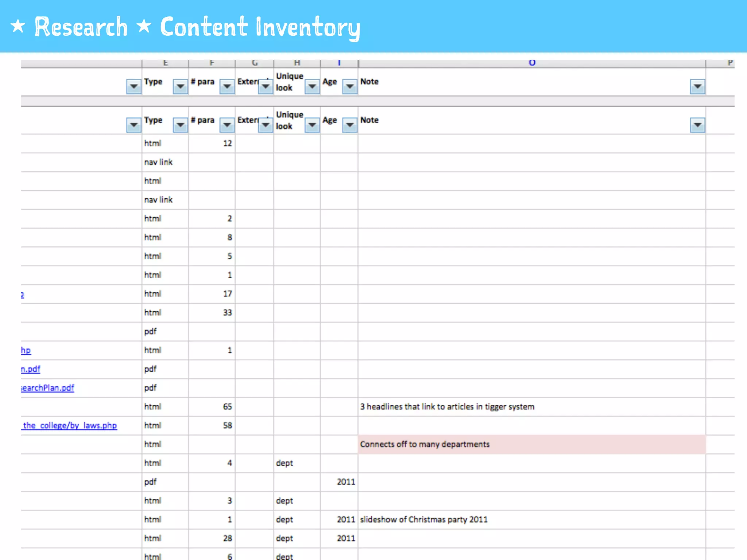This screenshot has width=747, height=560.
Task: Select the 2011 age cell in the slideshow row
Action: click(339, 520)
